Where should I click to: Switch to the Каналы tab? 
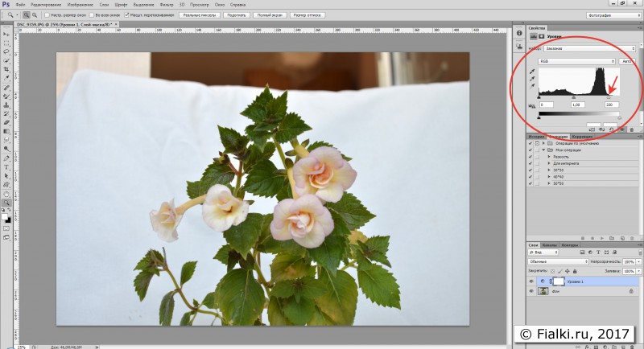click(550, 245)
